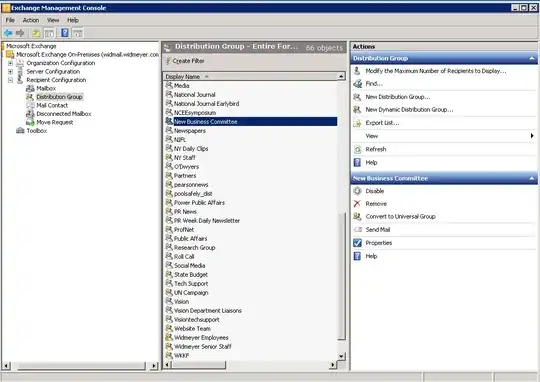Click the Find action icon
Screen dimensions: 540x382
[x=357, y=84]
